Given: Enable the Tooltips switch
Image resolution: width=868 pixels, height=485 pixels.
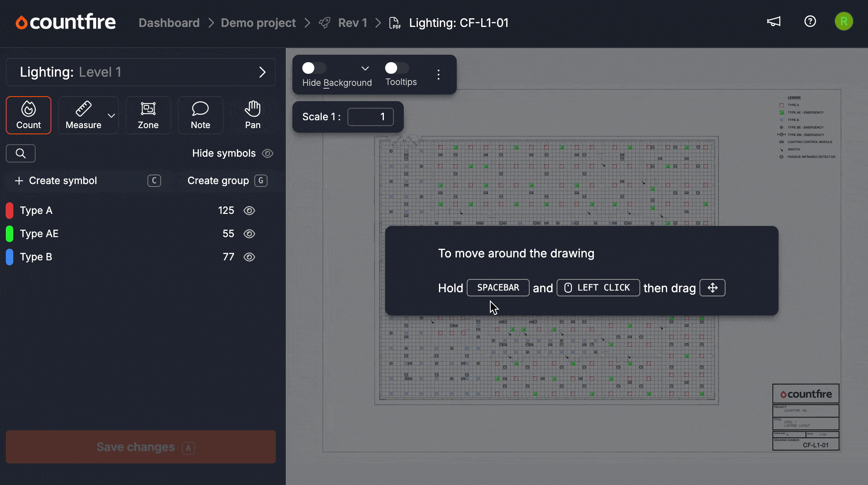Looking at the screenshot, I should pyautogui.click(x=396, y=68).
